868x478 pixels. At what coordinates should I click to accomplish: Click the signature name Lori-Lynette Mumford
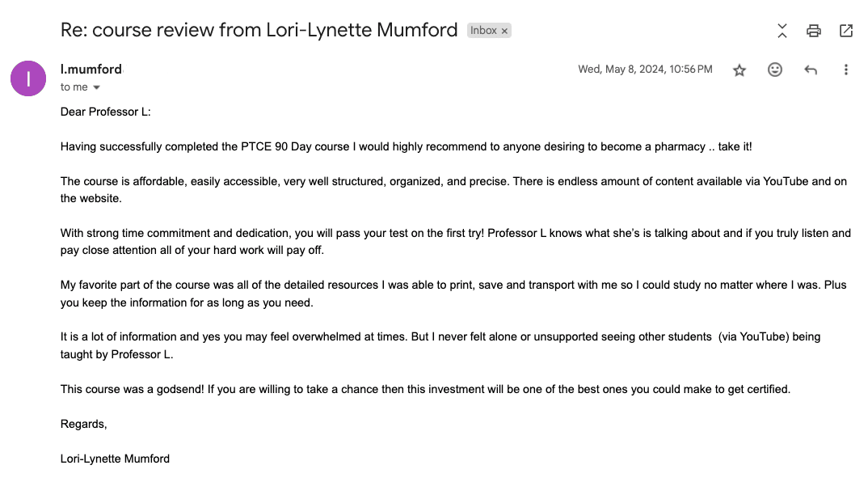pyautogui.click(x=115, y=459)
